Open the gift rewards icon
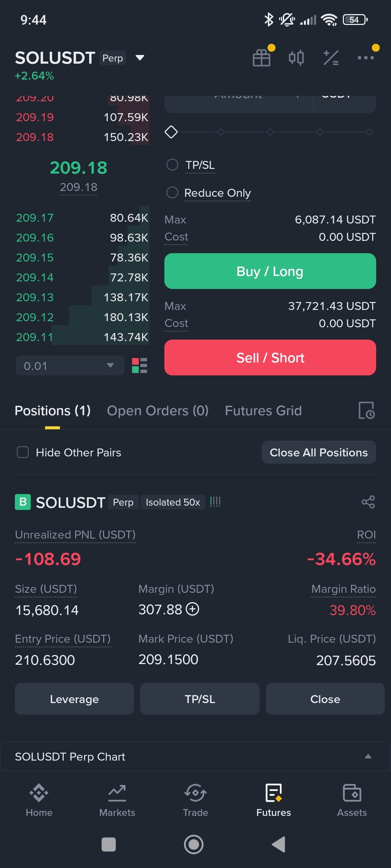The height and width of the screenshot is (868, 391). point(261,58)
